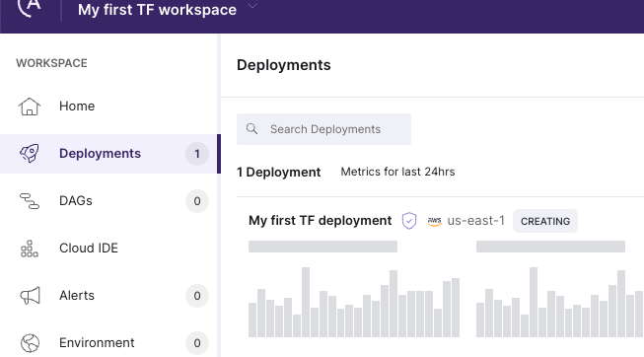644x357 pixels.
Task: Click the second metrics bar chart placeholder
Action: click(x=560, y=303)
